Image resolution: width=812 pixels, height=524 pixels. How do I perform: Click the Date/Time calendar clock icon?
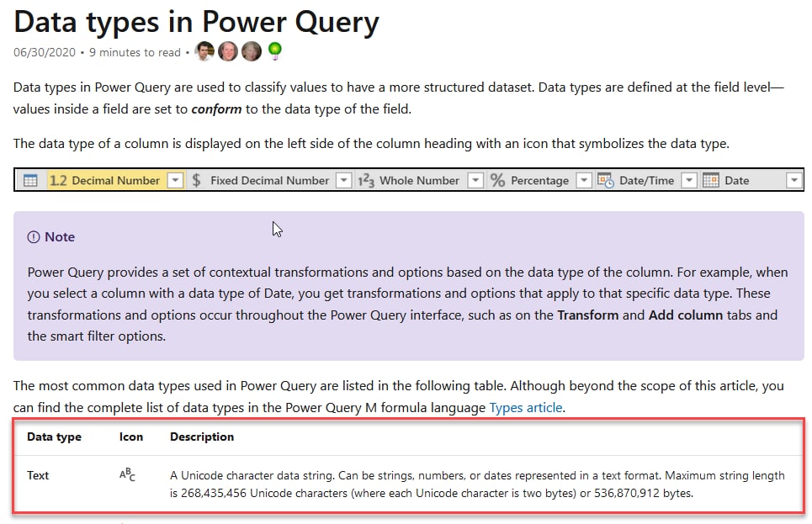click(605, 180)
